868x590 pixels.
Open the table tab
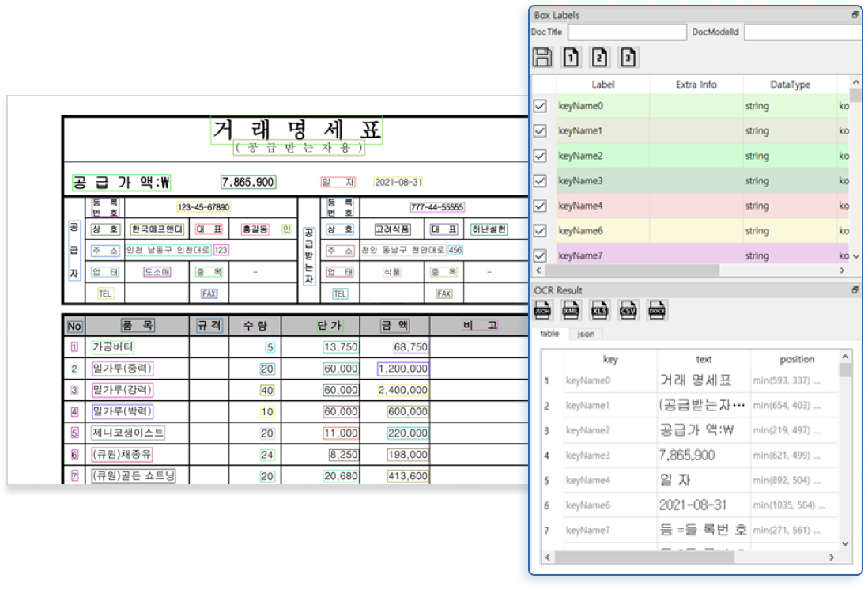click(549, 334)
